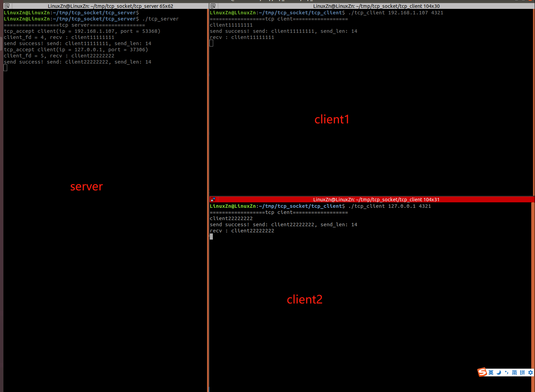Click the scrollbar of the client2 terminal pane
Image resolution: width=535 pixels, height=392 pixels.
(x=533, y=297)
